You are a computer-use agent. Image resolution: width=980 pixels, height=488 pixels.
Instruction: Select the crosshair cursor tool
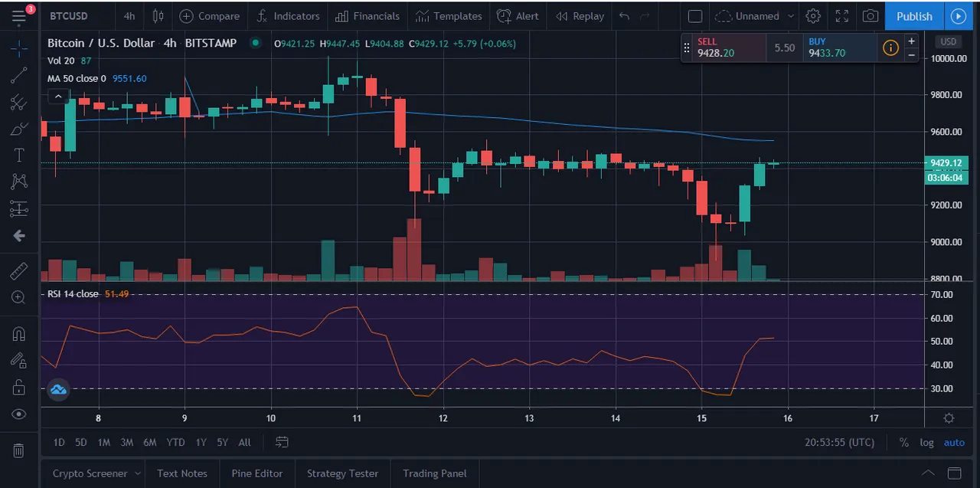coord(19,48)
